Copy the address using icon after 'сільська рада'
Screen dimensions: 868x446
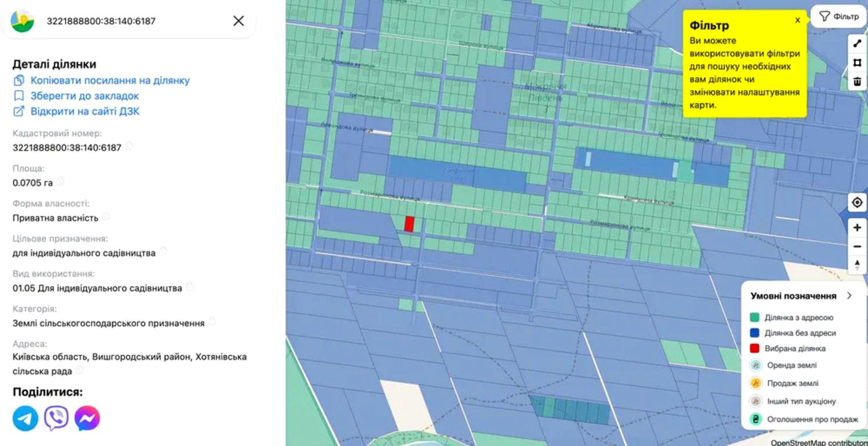(80, 370)
